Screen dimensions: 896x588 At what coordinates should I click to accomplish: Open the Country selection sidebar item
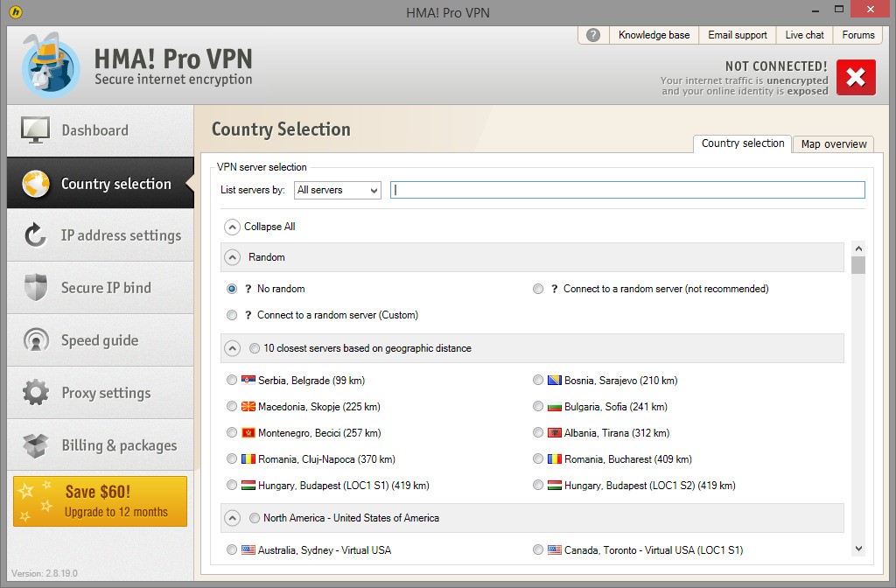pyautogui.click(x=101, y=184)
